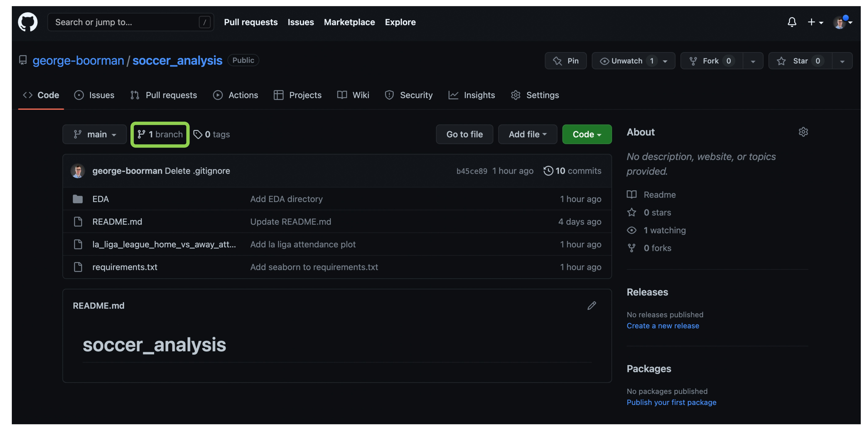Edit README with the pencil icon
Viewport: 868px width, 434px height.
(x=592, y=305)
